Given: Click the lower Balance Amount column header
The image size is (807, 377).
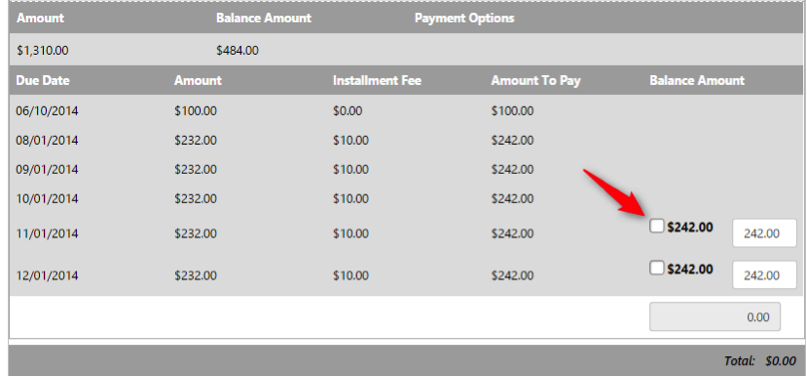Looking at the screenshot, I should click(x=697, y=81).
